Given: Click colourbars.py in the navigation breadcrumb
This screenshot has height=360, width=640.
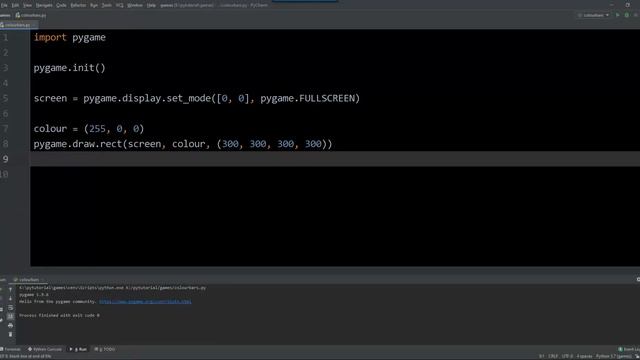Looking at the screenshot, I should click(31, 15).
